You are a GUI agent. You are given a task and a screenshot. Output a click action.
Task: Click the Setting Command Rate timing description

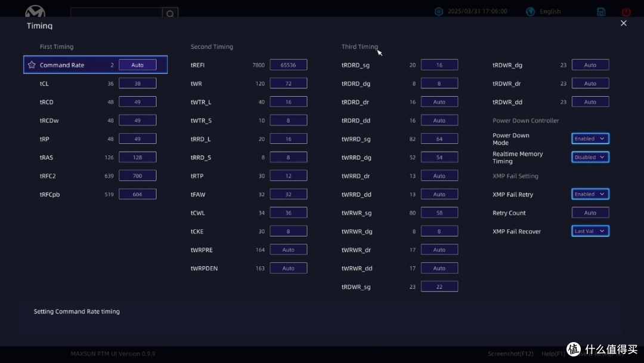(x=77, y=312)
